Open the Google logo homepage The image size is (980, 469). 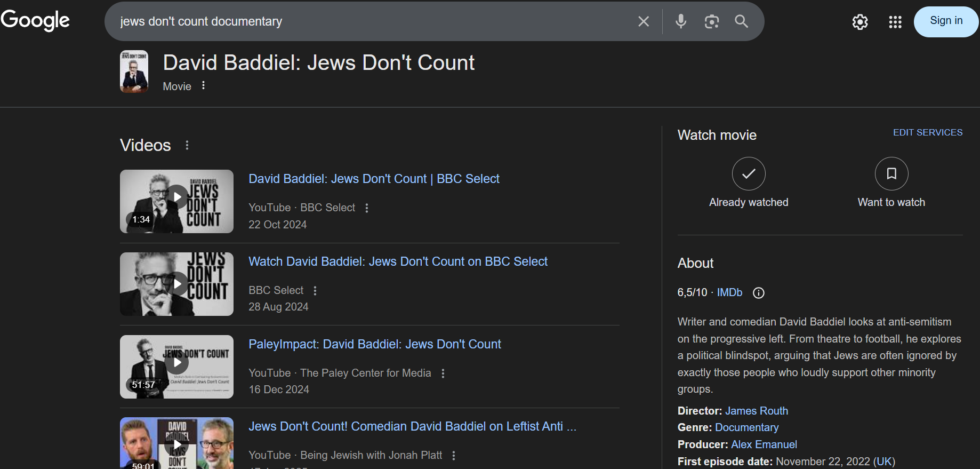point(35,21)
